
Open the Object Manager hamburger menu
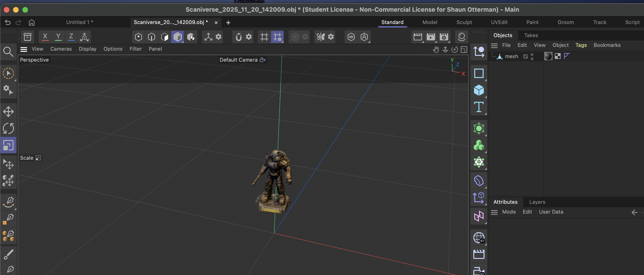click(x=494, y=45)
